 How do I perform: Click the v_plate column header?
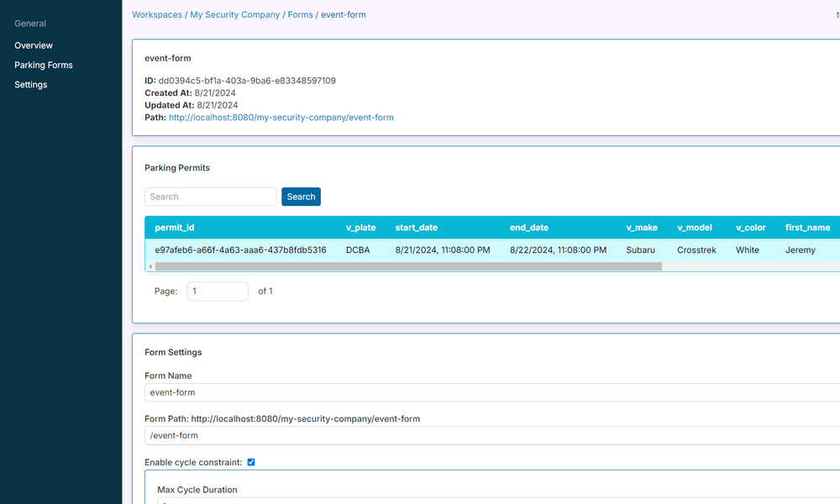pyautogui.click(x=360, y=228)
